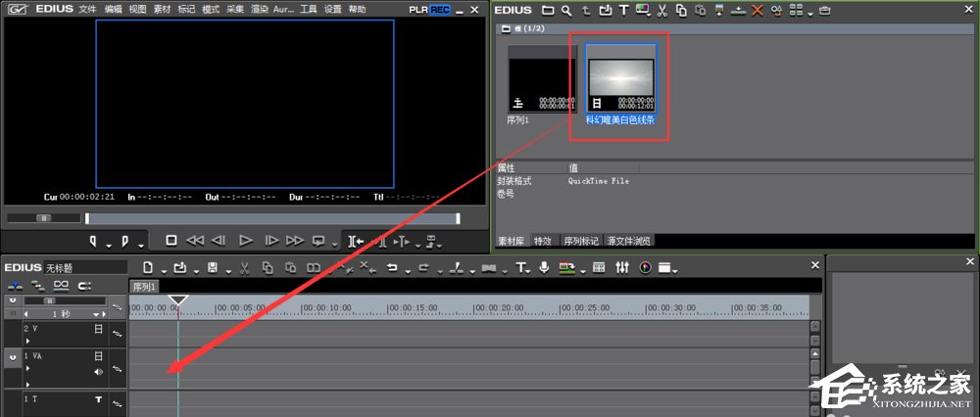Toggle video channel on the 2 V track

[98, 330]
